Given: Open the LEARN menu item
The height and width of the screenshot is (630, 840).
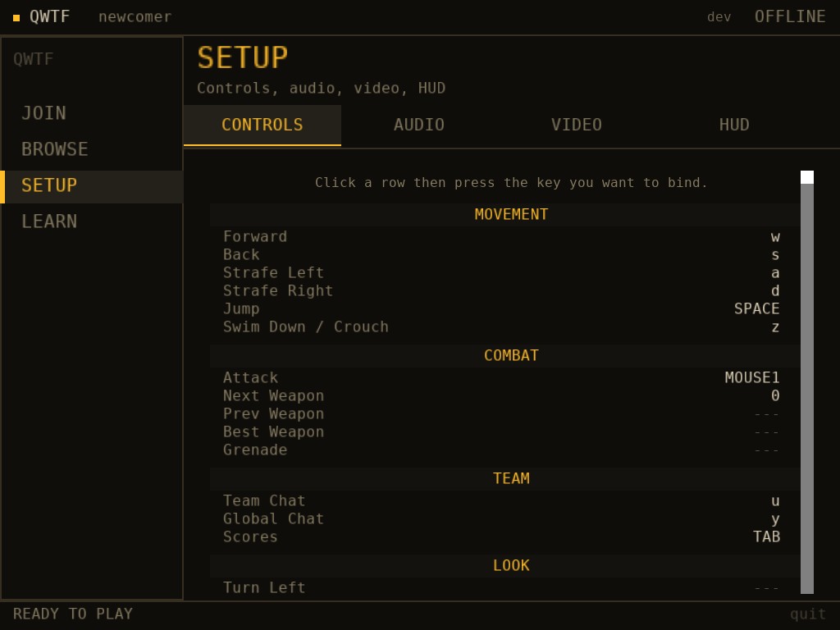Looking at the screenshot, I should 92,221.
